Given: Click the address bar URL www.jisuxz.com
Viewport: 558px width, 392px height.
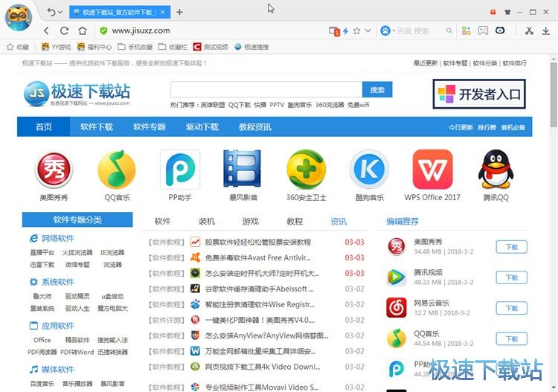Looking at the screenshot, I should tap(141, 31).
